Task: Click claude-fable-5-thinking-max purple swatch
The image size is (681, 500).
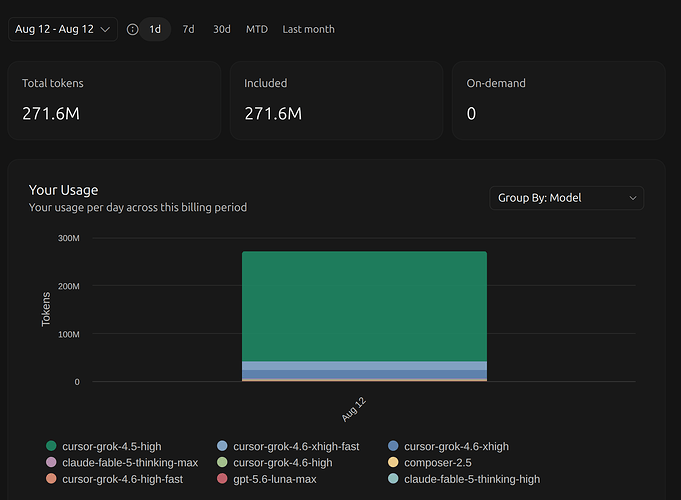Action: (51, 462)
